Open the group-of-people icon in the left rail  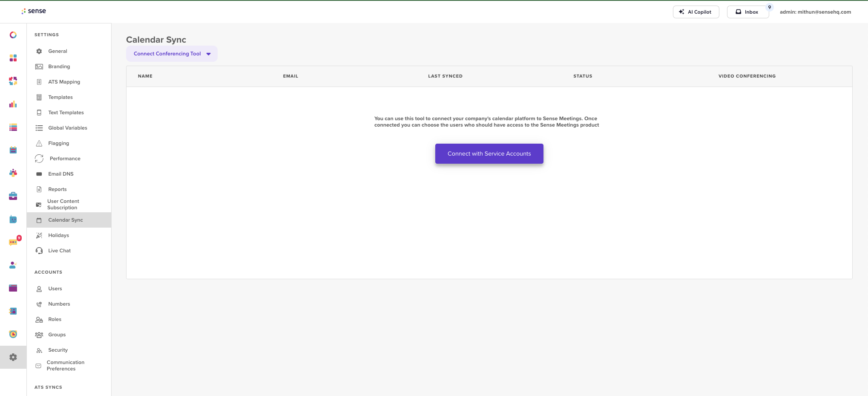[x=13, y=173]
